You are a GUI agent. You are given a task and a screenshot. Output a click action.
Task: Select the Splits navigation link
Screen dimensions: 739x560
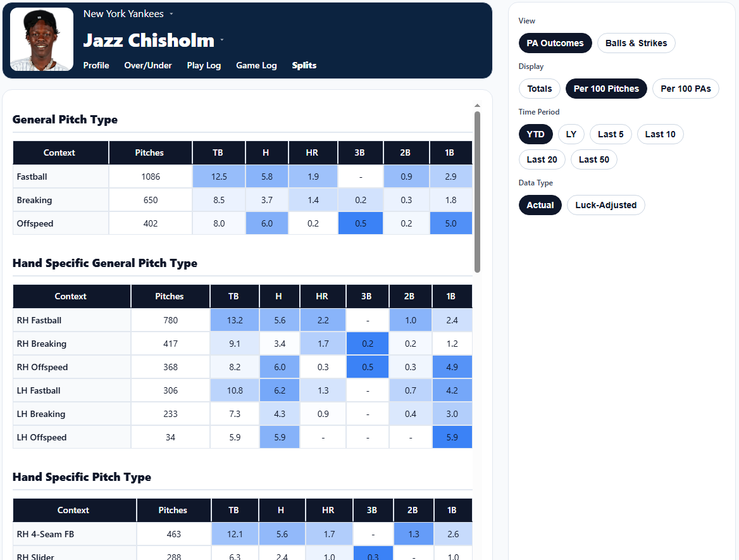(304, 65)
